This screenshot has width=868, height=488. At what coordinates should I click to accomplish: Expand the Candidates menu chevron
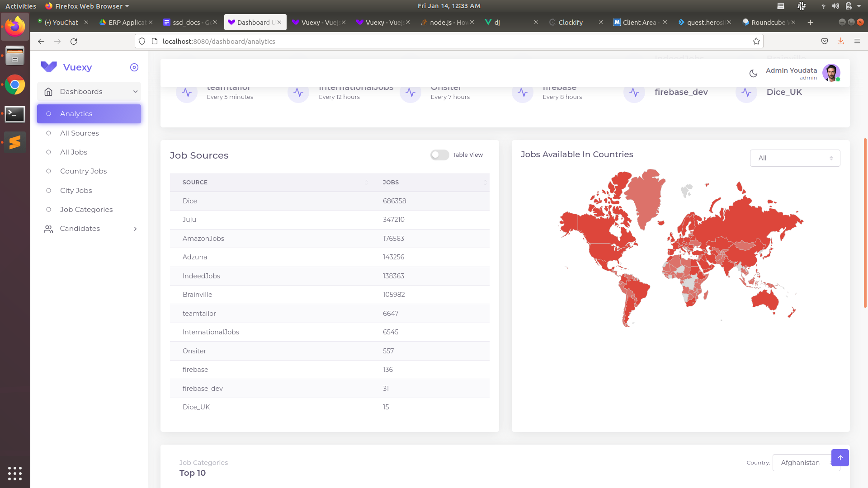(135, 229)
